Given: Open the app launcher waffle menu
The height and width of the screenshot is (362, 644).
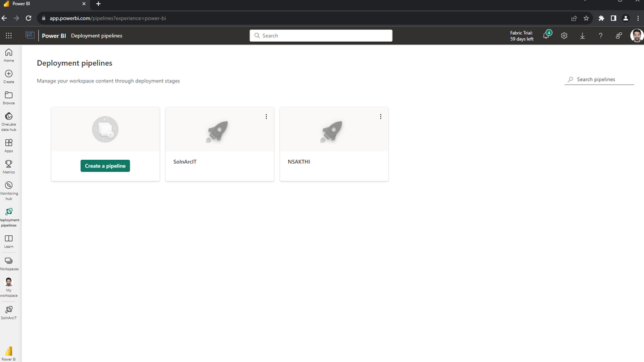Looking at the screenshot, I should (8, 35).
